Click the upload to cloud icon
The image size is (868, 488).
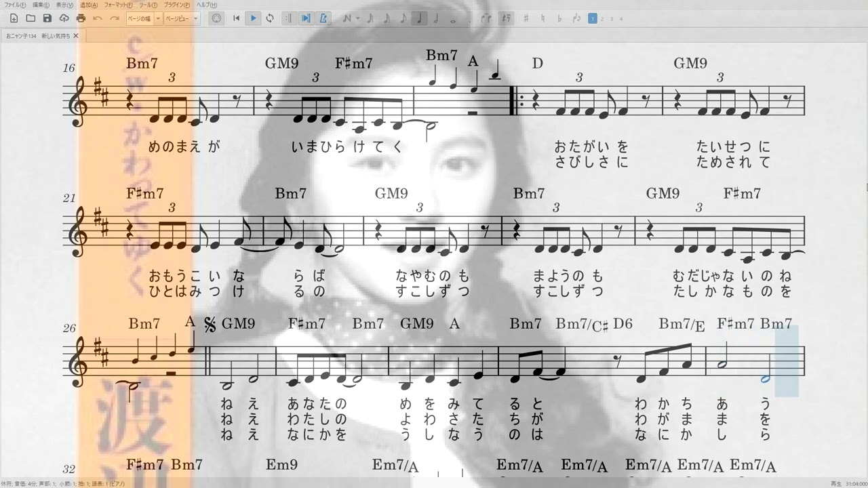pos(64,18)
